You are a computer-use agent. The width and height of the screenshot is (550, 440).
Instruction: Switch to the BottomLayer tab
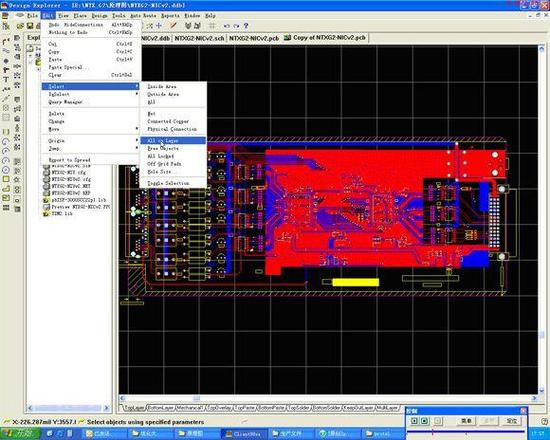click(x=160, y=408)
